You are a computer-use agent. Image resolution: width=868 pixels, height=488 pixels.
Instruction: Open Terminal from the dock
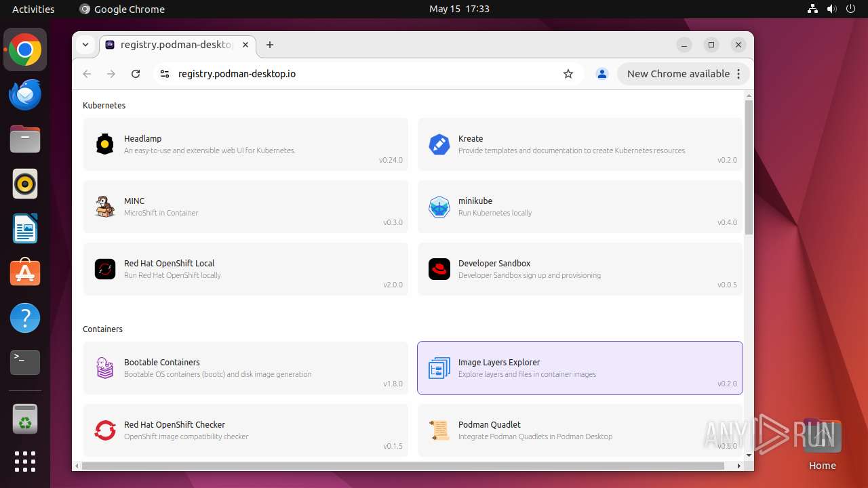click(25, 363)
